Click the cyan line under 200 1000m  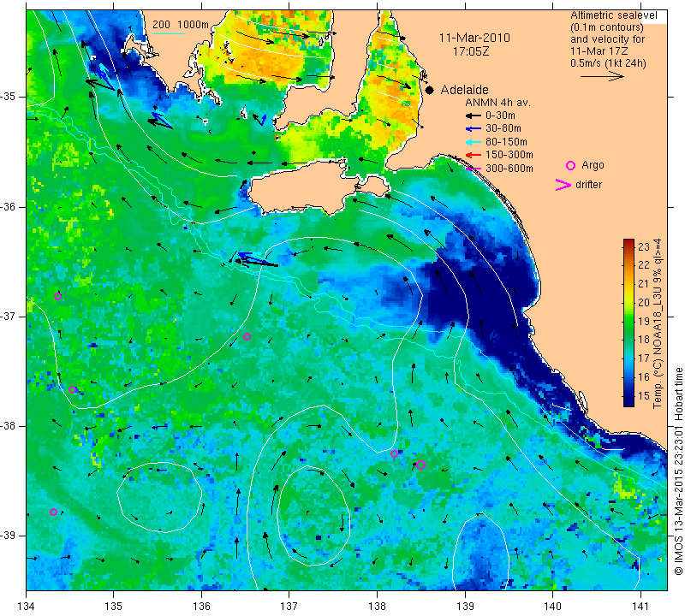[x=169, y=33]
